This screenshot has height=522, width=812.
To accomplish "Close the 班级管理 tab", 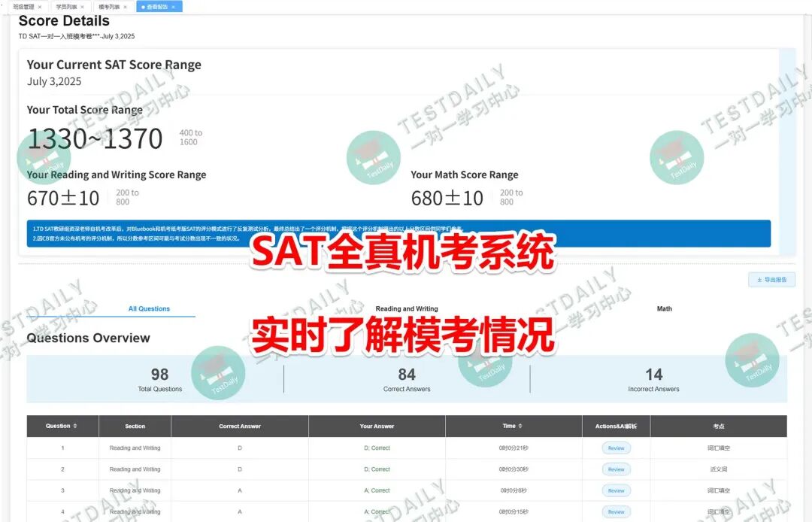I will pos(40,8).
